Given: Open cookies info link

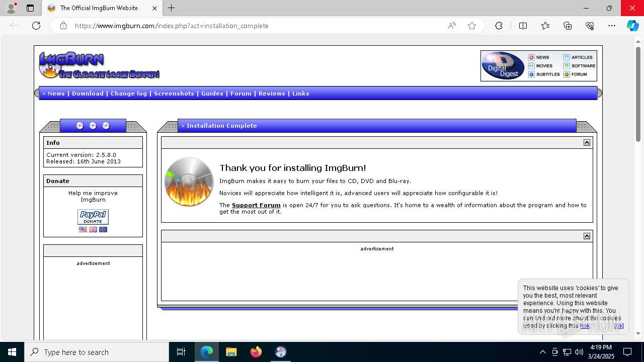Looking at the screenshot, I should click(x=585, y=326).
